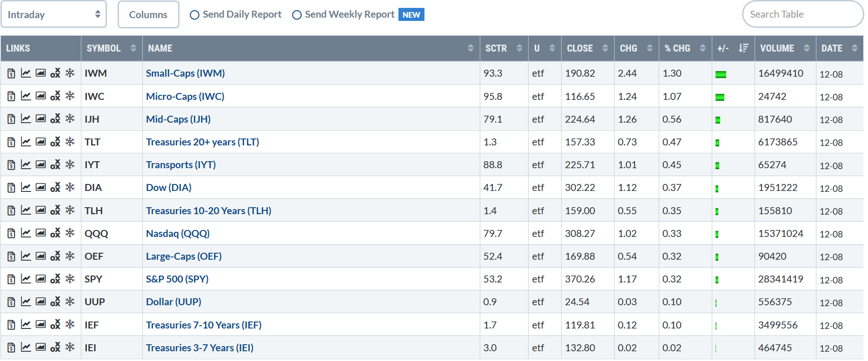This screenshot has height=361, width=868.
Task: Enable the Send Weekly Report option
Action: (x=297, y=15)
